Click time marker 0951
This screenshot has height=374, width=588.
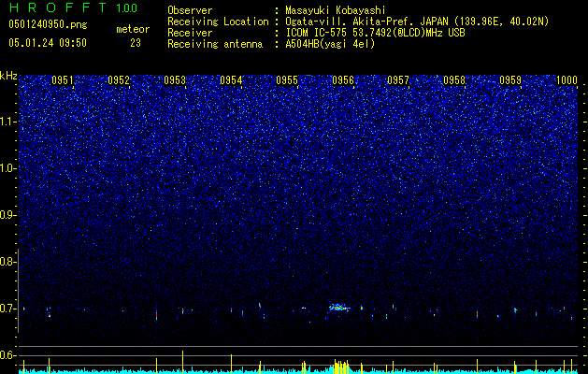point(63,80)
